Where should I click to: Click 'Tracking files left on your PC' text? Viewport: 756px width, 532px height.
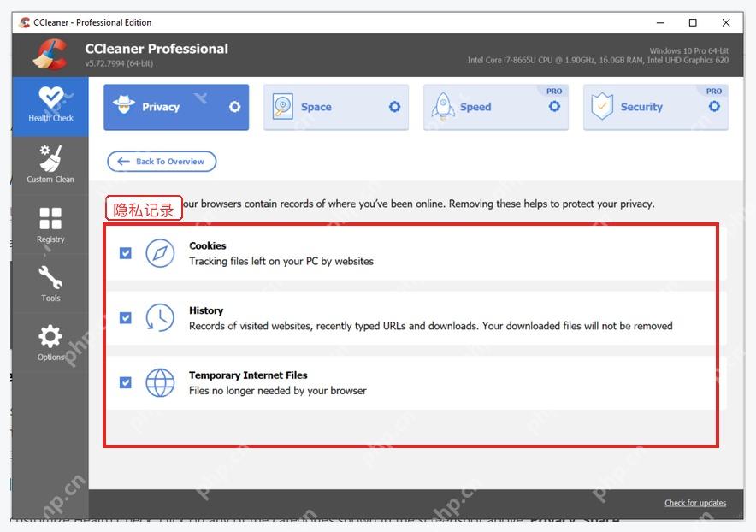click(x=281, y=261)
